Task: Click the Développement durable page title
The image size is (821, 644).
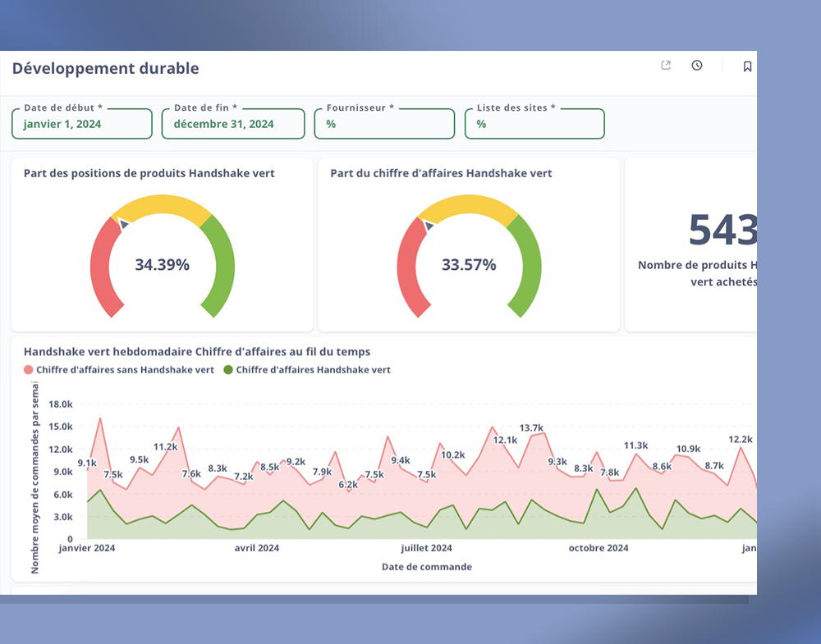Action: coord(105,68)
